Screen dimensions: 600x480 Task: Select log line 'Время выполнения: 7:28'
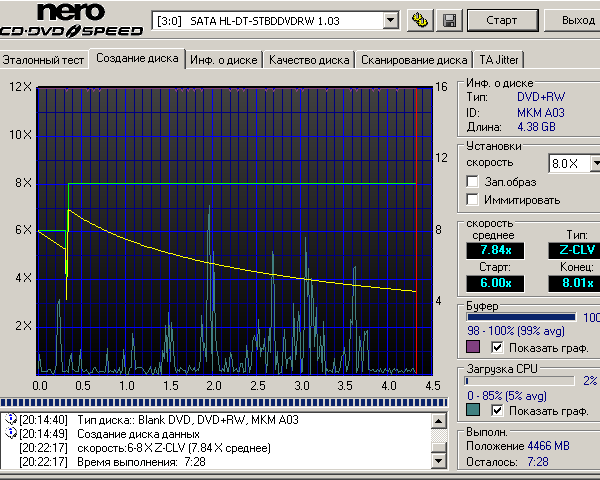pos(141,462)
